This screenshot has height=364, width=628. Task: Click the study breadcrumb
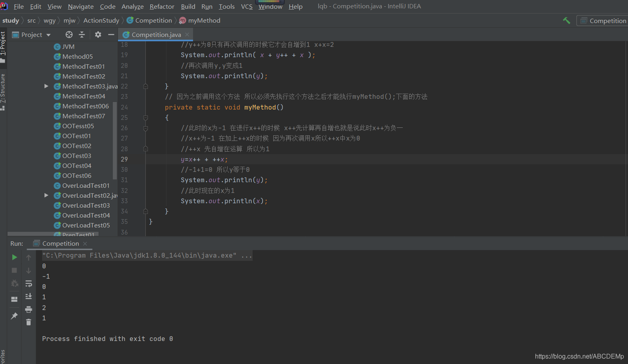click(11, 21)
